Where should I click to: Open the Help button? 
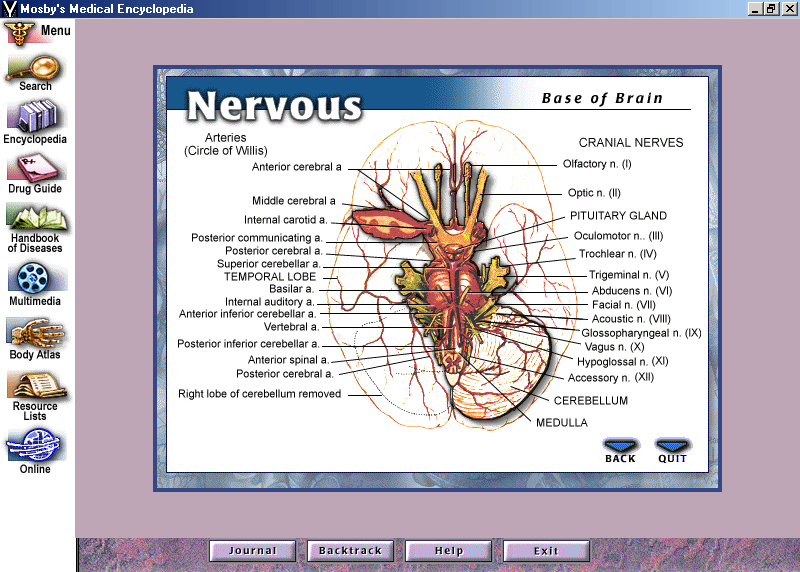(448, 551)
